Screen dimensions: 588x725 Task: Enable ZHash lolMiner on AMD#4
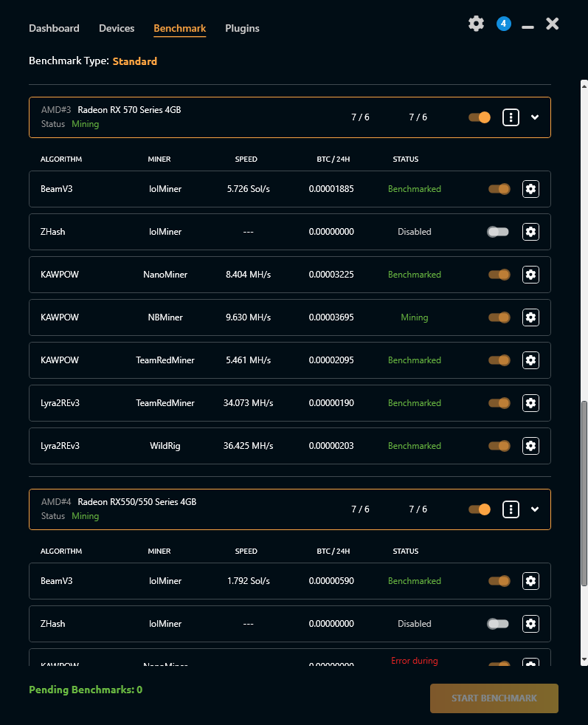(x=498, y=624)
